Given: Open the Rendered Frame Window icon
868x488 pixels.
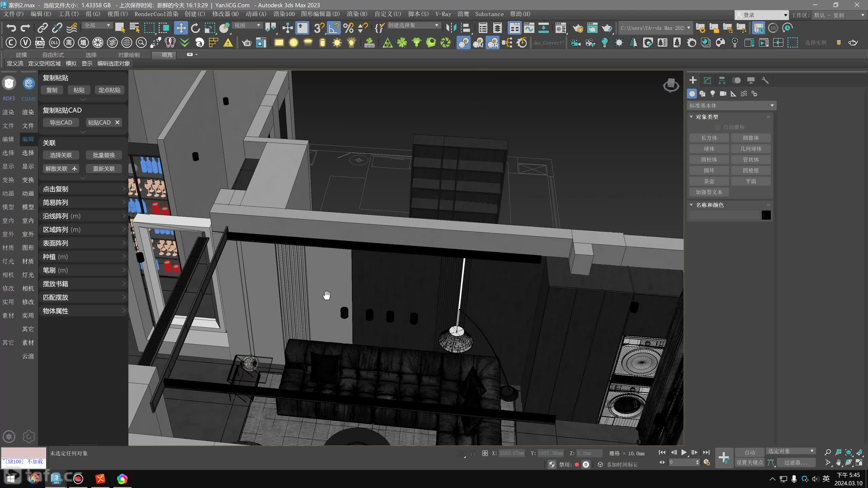Looking at the screenshot, I should (x=592, y=28).
